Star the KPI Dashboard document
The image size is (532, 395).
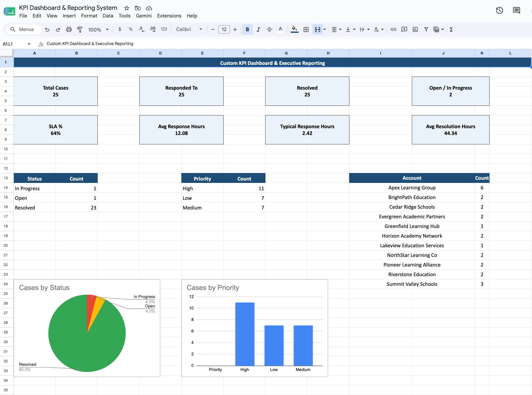(x=127, y=8)
